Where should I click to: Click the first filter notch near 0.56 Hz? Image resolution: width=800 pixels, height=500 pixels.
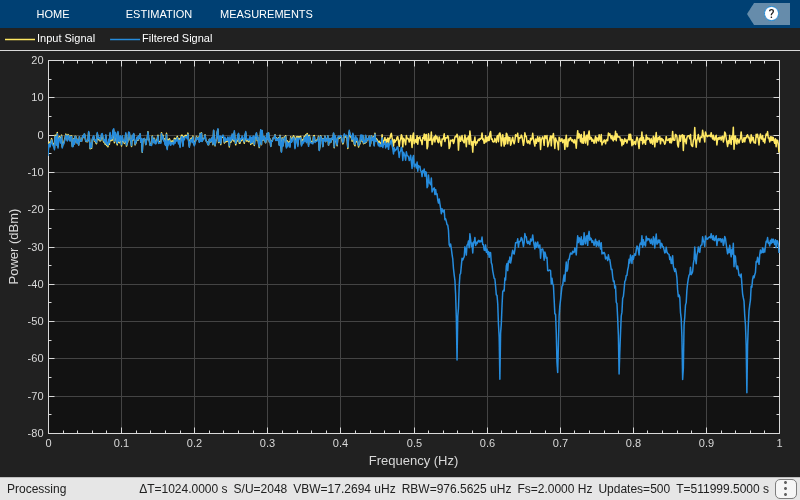(x=457, y=359)
